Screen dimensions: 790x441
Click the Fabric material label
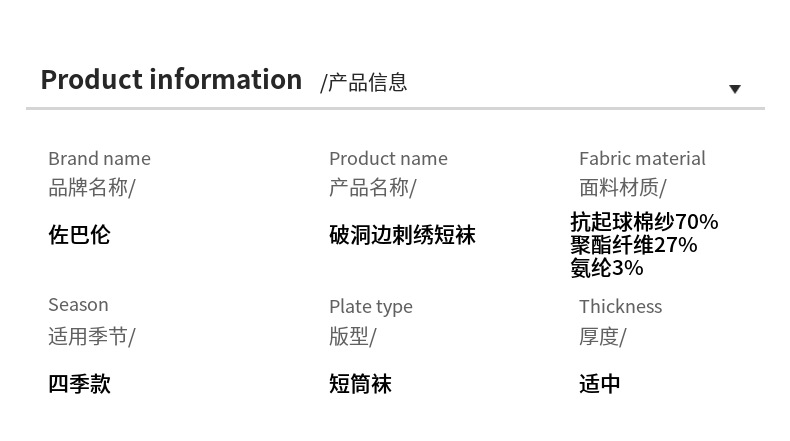pos(642,158)
